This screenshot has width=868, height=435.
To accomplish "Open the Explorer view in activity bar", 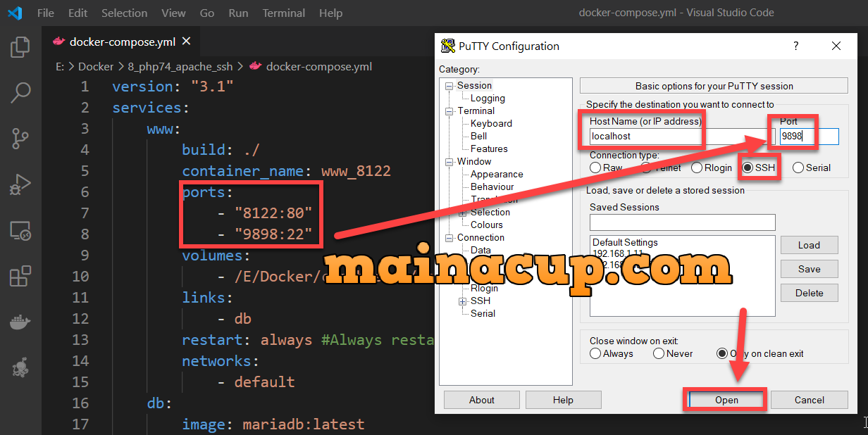I will (x=20, y=47).
